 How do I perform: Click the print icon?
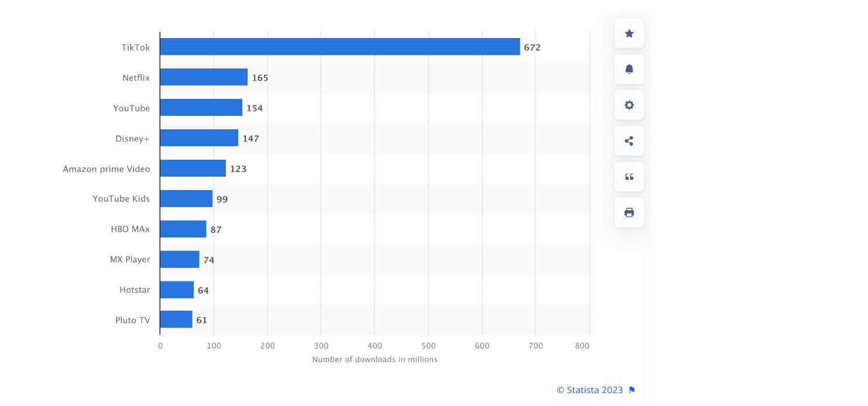pos(629,212)
